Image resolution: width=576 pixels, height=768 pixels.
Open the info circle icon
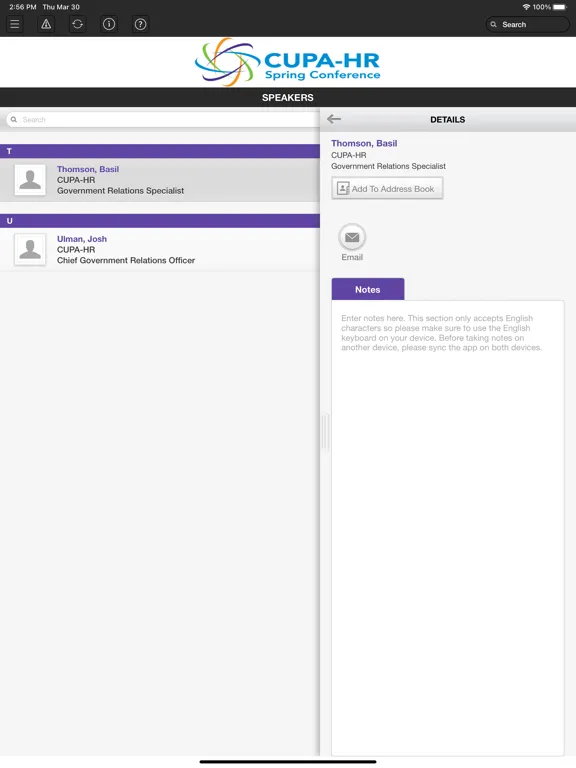pos(109,24)
